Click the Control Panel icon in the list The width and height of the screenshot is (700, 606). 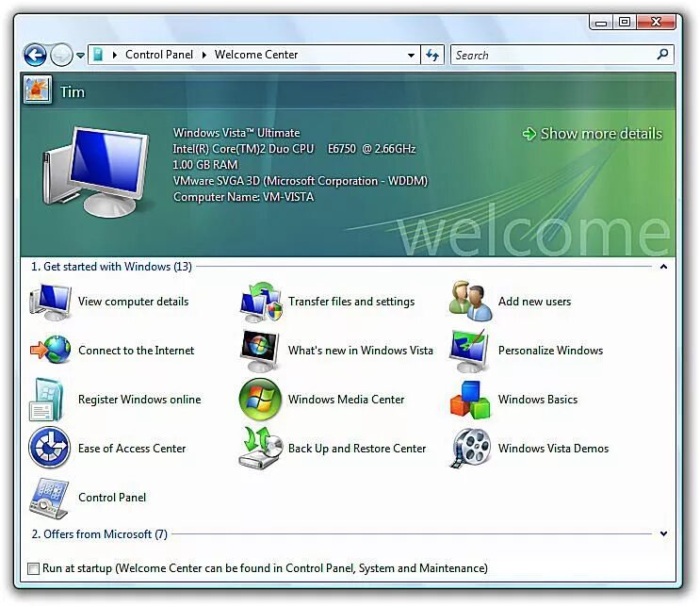[49, 499]
